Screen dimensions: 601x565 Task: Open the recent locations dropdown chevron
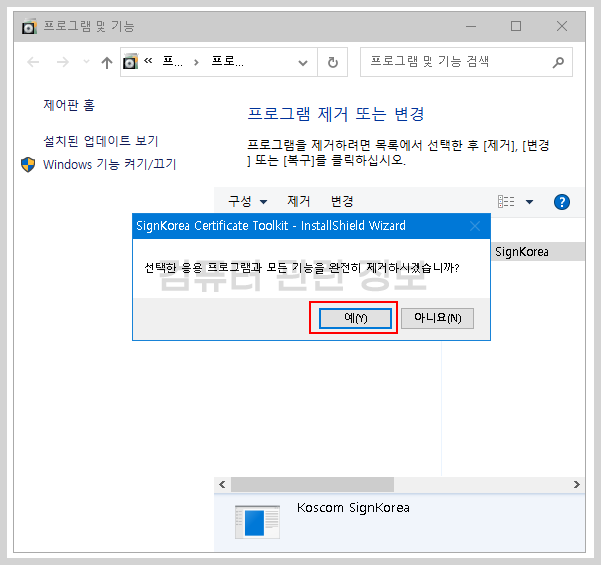(x=86, y=62)
